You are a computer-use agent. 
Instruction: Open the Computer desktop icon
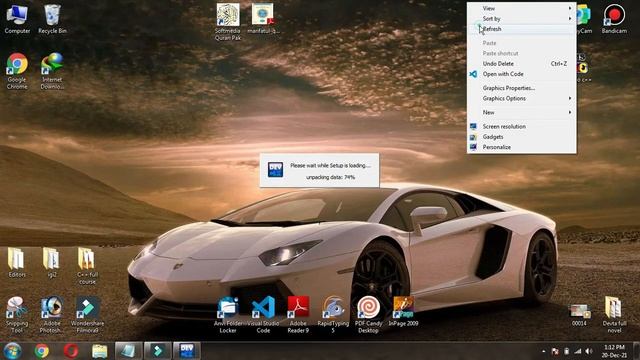(x=17, y=19)
